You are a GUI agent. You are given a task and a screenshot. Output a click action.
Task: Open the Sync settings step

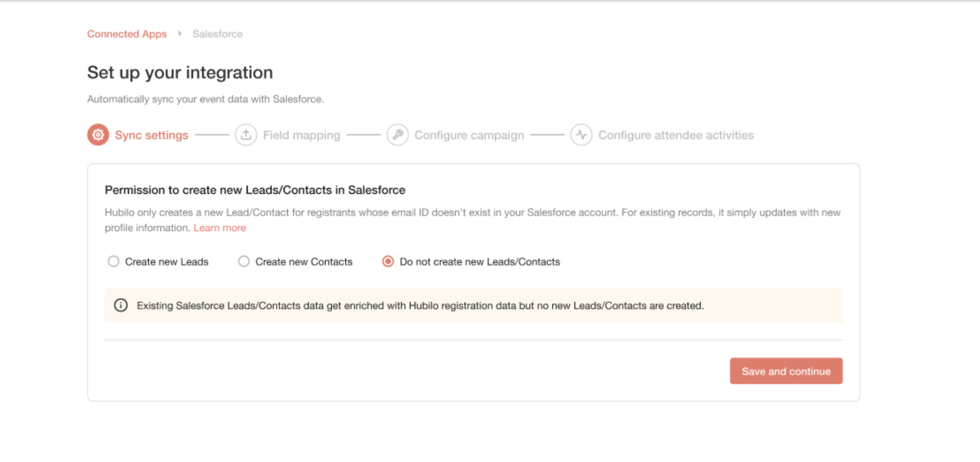(152, 135)
